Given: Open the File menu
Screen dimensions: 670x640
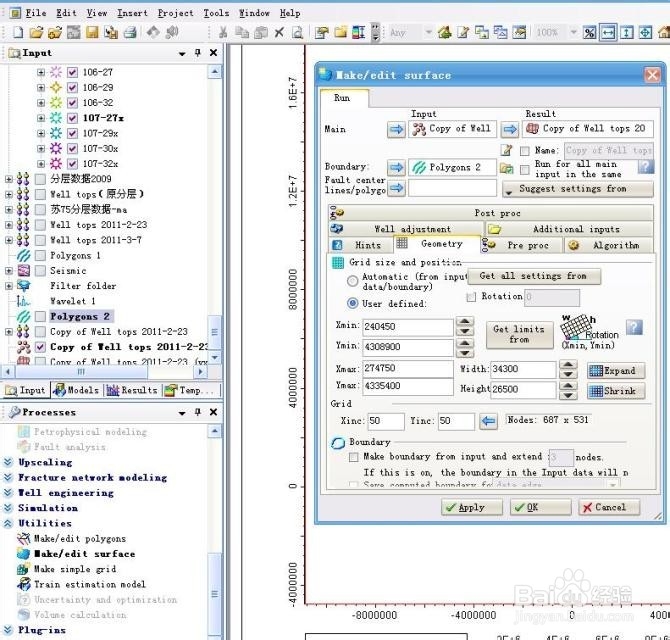Looking at the screenshot, I should coord(35,13).
